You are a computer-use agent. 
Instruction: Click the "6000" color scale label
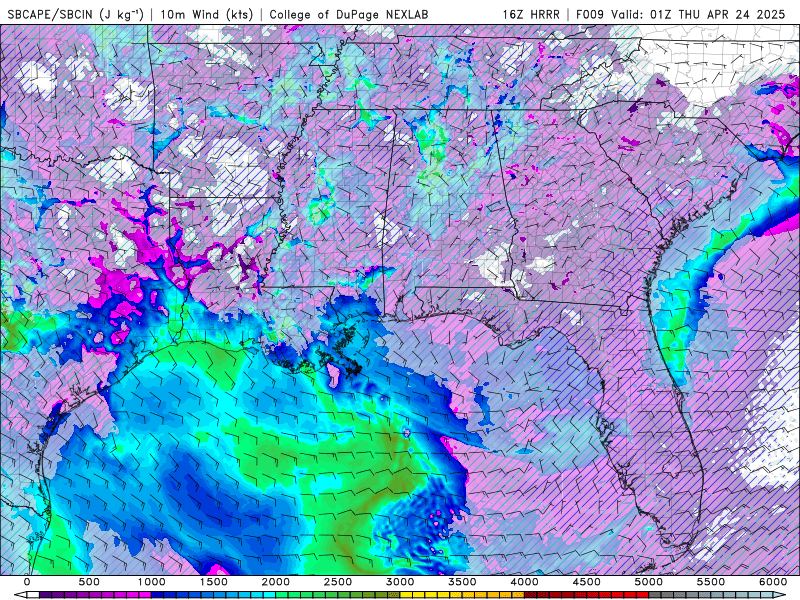[773, 582]
